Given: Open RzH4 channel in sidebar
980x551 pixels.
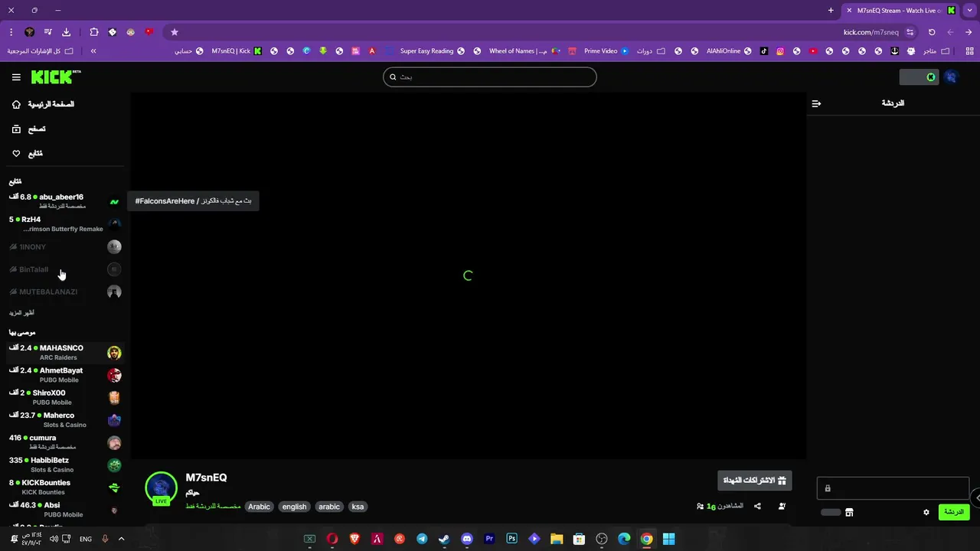Looking at the screenshot, I should pos(65,223).
